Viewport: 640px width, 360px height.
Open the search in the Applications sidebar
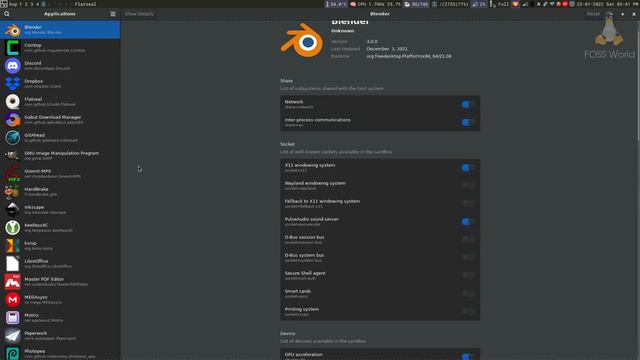coord(7,14)
